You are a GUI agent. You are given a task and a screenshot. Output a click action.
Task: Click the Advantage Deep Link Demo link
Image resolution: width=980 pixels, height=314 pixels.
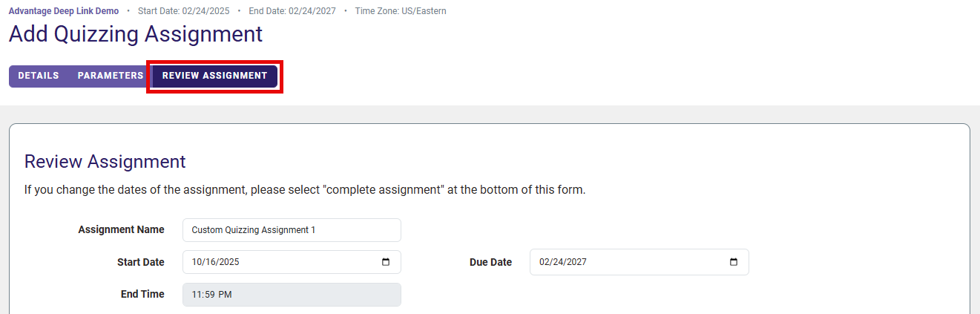63,11
